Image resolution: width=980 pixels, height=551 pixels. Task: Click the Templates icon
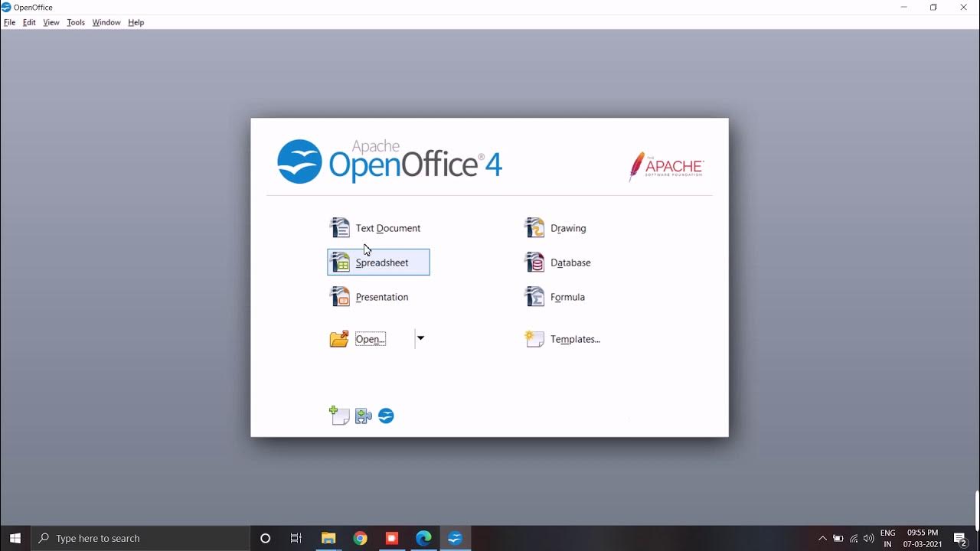pyautogui.click(x=534, y=339)
